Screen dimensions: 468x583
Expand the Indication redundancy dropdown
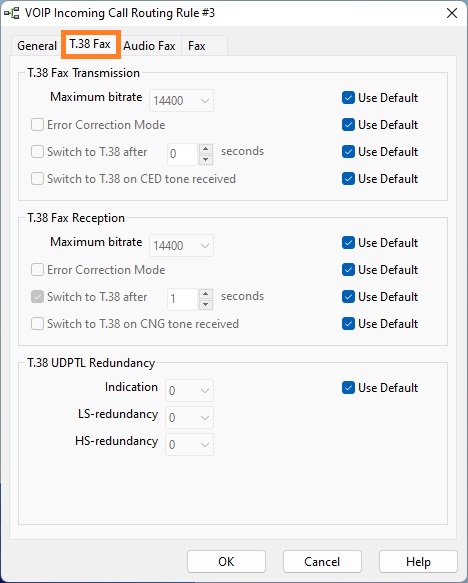[190, 390]
